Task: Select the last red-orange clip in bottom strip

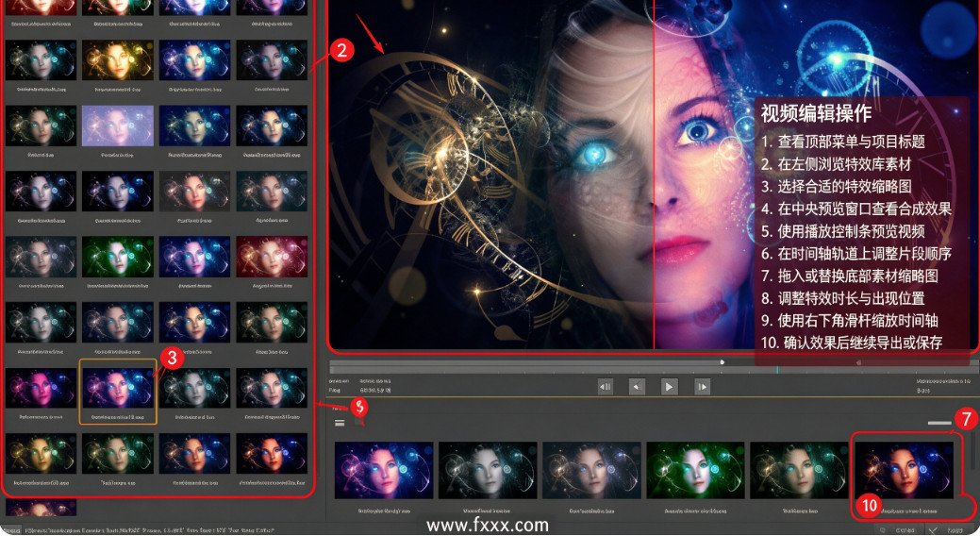Action: point(904,470)
